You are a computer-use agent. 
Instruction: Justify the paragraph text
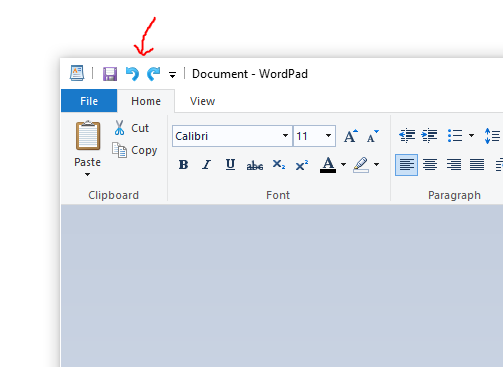coord(477,165)
